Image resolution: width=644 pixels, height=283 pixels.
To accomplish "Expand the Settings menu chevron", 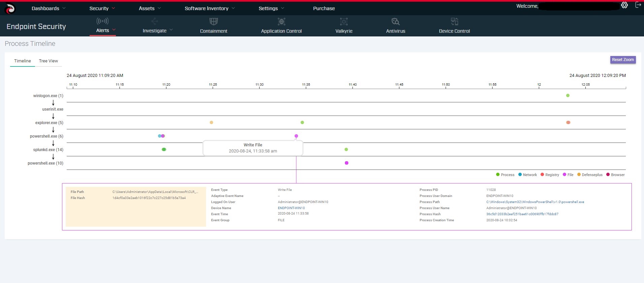I will click(x=283, y=8).
